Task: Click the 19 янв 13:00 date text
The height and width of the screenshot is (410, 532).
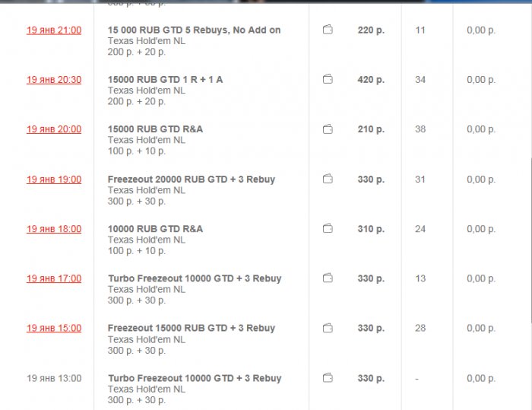Action: point(54,378)
